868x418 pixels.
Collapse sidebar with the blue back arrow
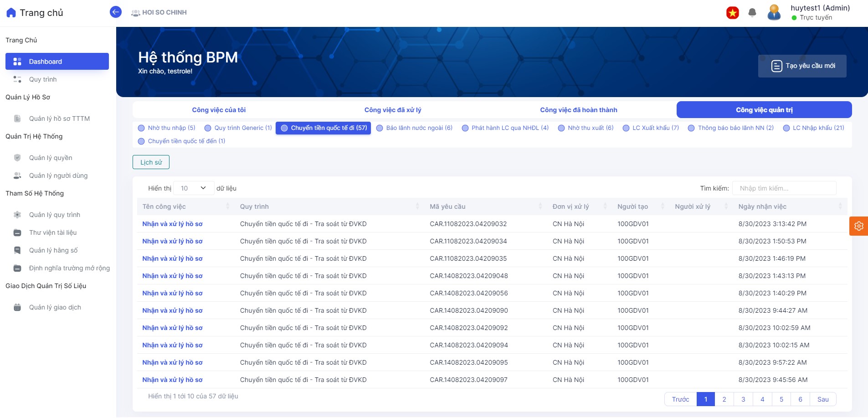click(x=116, y=12)
